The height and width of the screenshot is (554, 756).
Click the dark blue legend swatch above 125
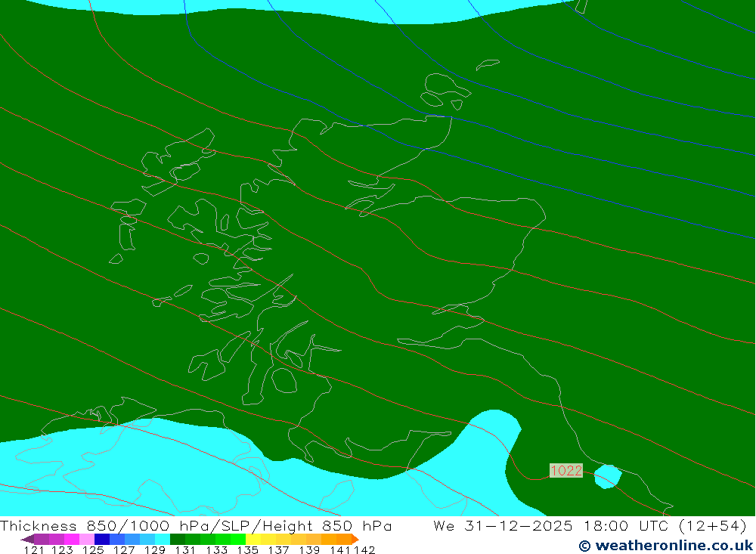click(102, 539)
